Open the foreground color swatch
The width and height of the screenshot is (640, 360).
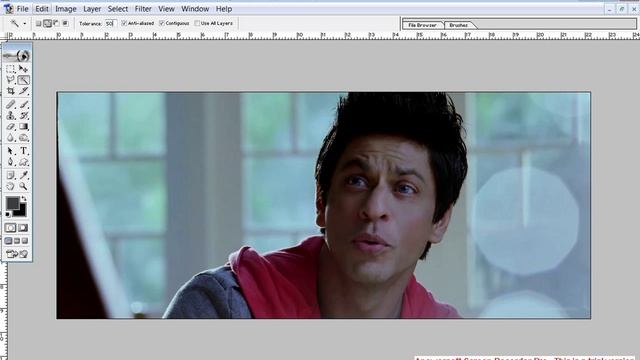(12, 203)
